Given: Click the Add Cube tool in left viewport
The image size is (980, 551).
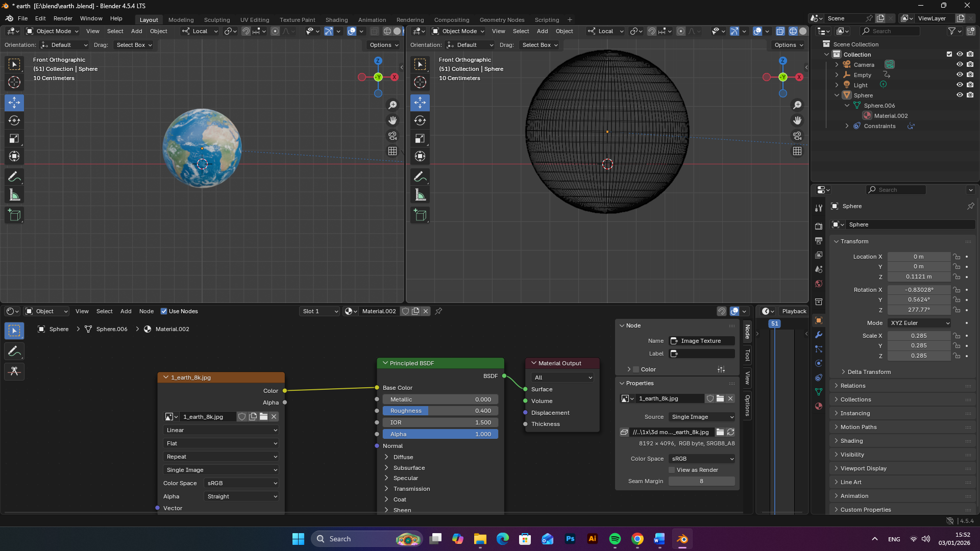Looking at the screenshot, I should pyautogui.click(x=14, y=215).
